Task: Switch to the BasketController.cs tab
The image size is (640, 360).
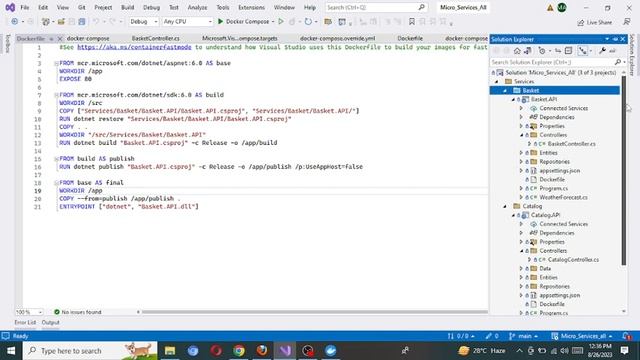Action: point(156,38)
